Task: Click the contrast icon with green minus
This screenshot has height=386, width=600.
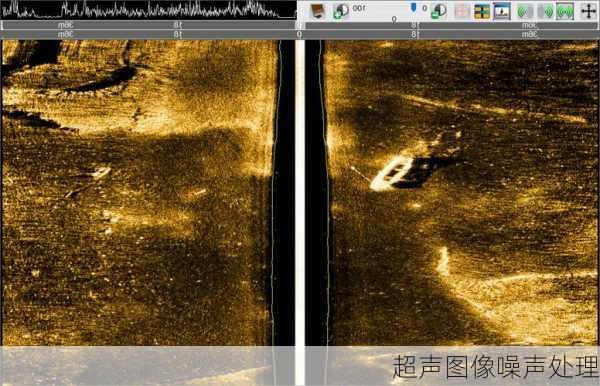Action: [439, 11]
